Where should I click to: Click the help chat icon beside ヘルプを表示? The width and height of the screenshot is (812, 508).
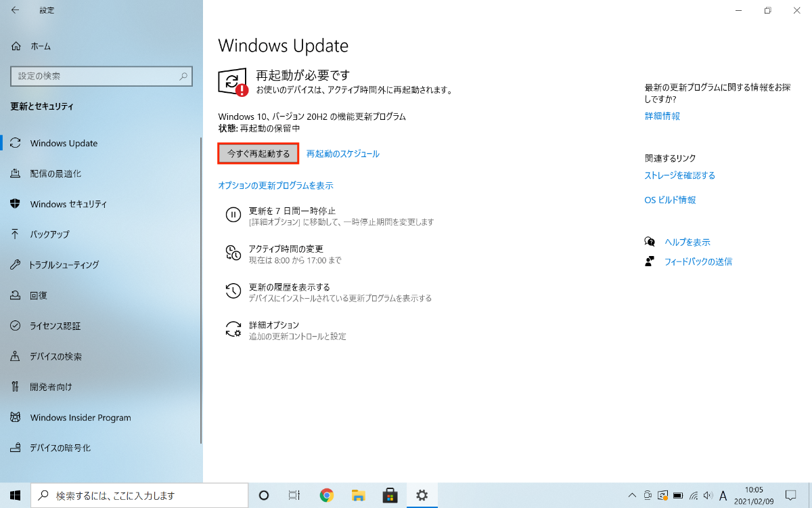coord(650,242)
